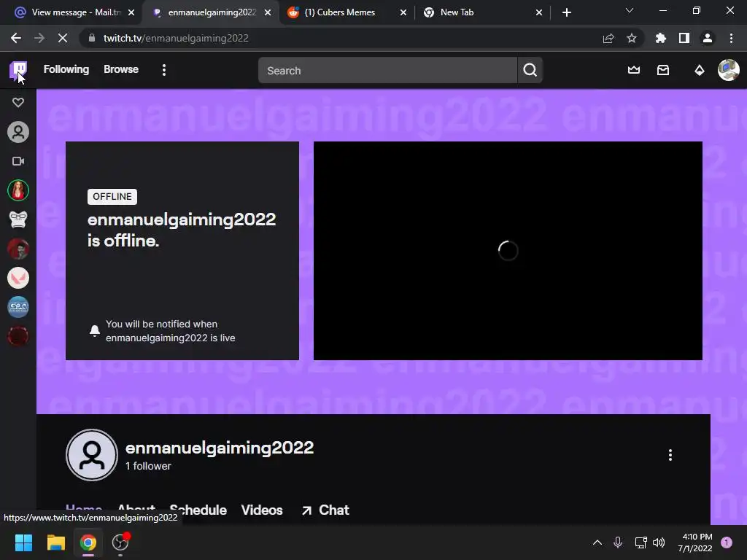Click the notification bell icon

[x=95, y=330]
